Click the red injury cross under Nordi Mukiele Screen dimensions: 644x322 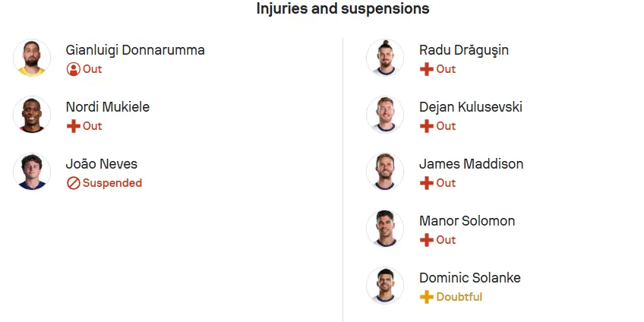(x=74, y=126)
